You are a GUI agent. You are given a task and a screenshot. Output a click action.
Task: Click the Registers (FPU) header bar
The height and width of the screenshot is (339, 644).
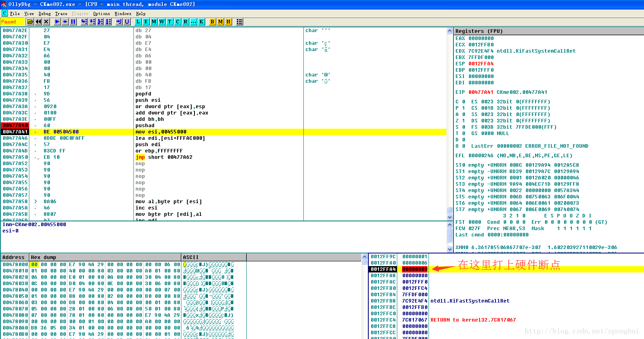549,31
